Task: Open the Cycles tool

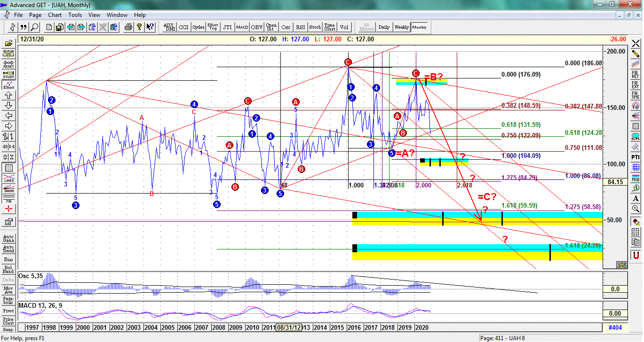Action: coord(198,27)
